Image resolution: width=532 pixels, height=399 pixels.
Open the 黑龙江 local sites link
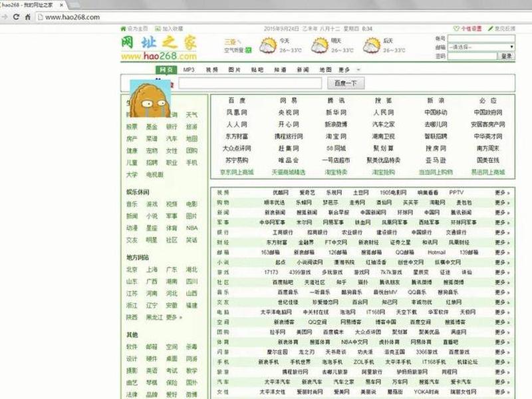click(155, 317)
